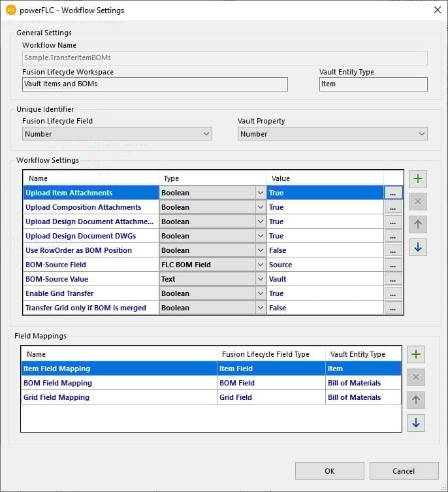
Task: Click Bill of Materials in Grid Field Mapping row
Action: coord(364,397)
